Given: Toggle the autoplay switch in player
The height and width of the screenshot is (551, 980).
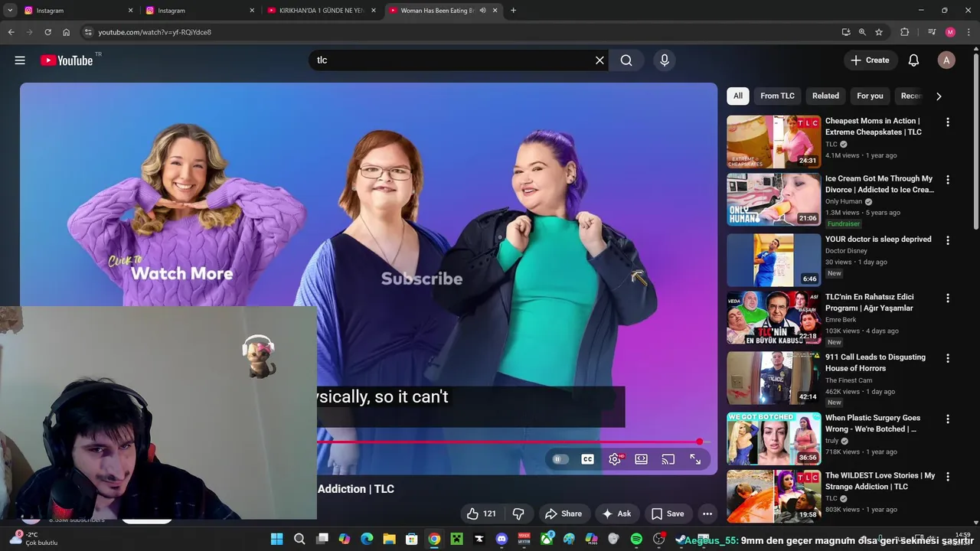Looking at the screenshot, I should pos(560,459).
